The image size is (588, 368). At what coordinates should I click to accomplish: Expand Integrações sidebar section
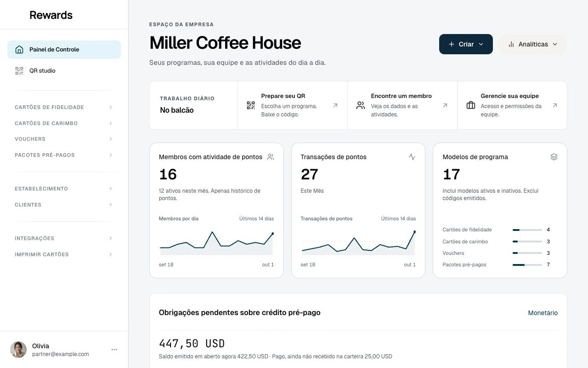point(64,238)
